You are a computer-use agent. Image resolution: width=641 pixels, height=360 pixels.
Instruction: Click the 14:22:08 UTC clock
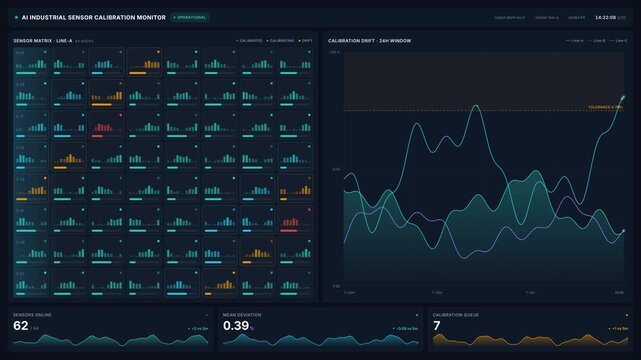point(610,18)
